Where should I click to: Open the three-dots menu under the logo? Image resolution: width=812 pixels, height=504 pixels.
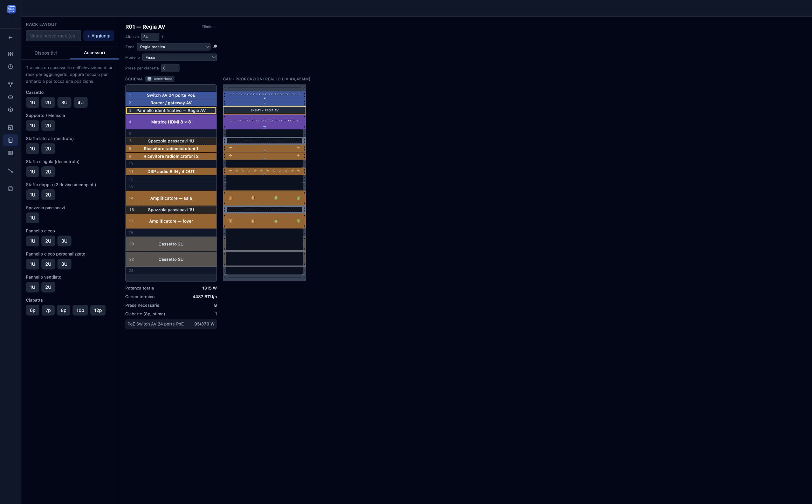coord(11,21)
